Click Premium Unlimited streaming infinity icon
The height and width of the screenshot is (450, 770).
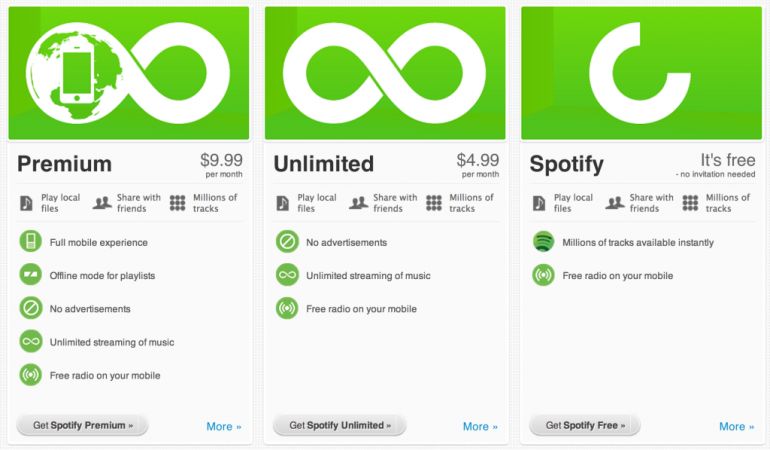pos(31,341)
